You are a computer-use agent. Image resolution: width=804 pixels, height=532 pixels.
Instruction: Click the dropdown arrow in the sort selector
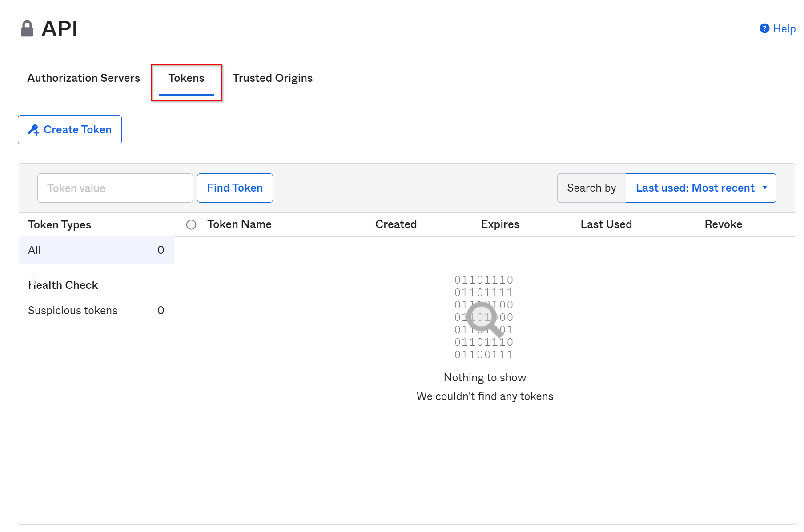(x=764, y=188)
